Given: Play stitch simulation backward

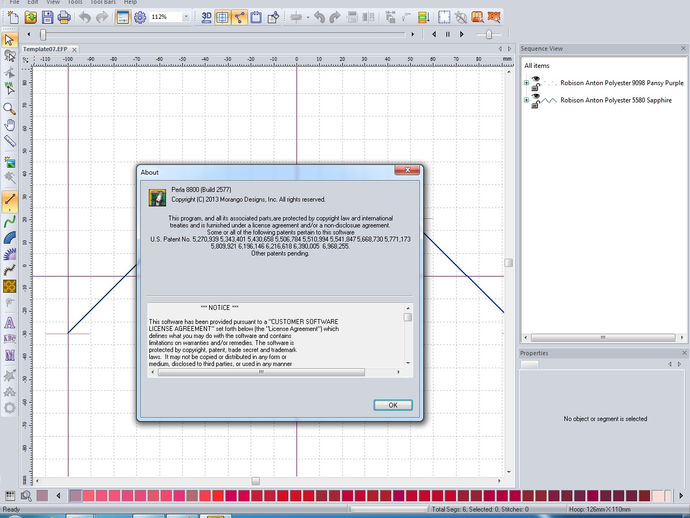Looking at the screenshot, I should (434, 34).
